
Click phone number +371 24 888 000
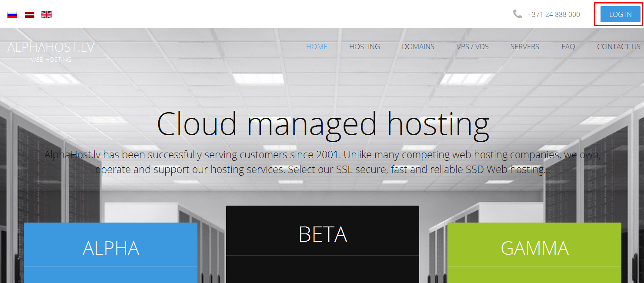554,14
